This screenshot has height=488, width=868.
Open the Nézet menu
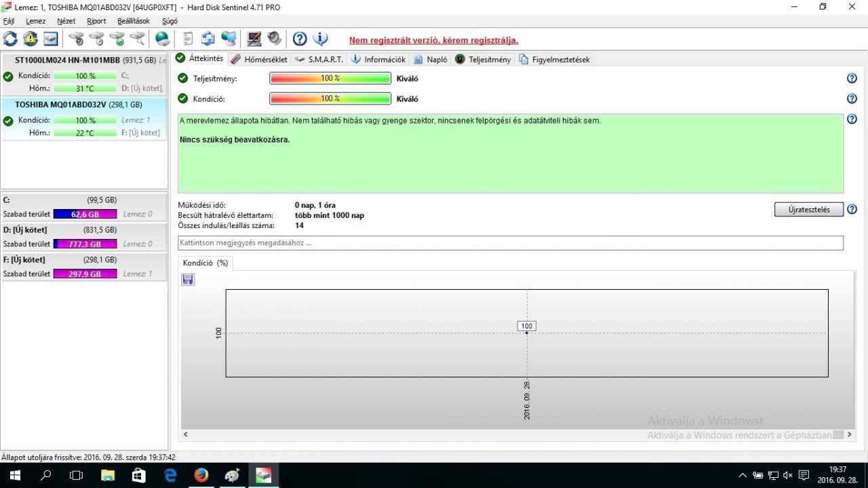(66, 21)
